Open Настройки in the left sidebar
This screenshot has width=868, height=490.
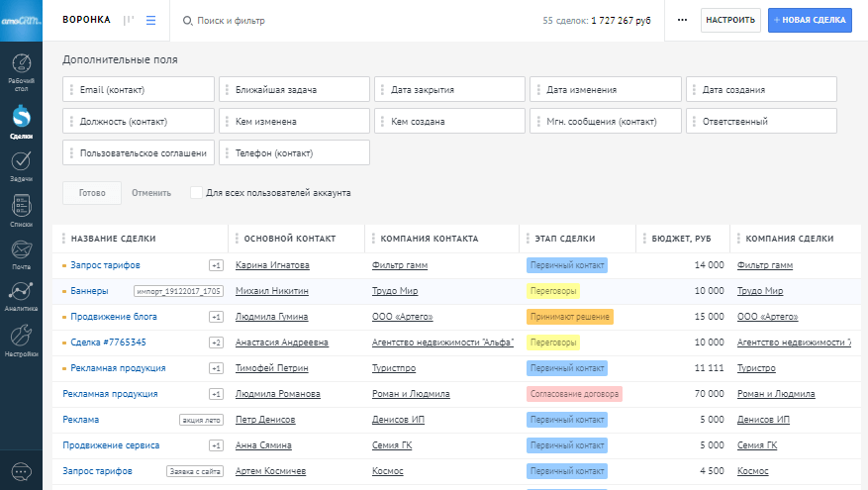click(x=21, y=340)
